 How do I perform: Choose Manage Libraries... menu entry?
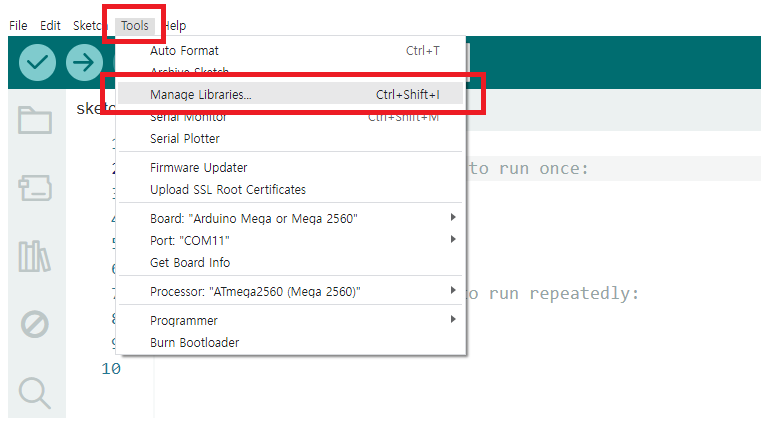click(x=290, y=95)
